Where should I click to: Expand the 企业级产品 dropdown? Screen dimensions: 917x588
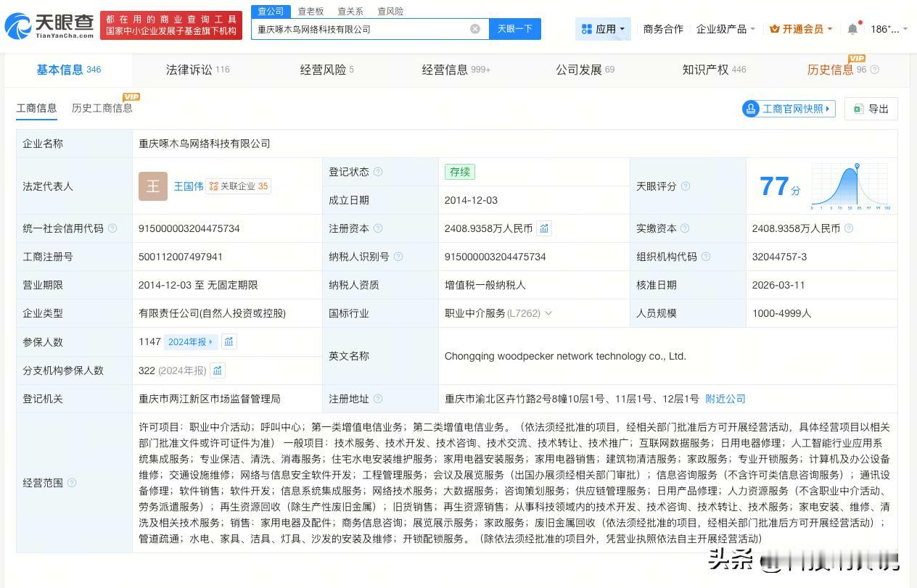click(x=725, y=29)
